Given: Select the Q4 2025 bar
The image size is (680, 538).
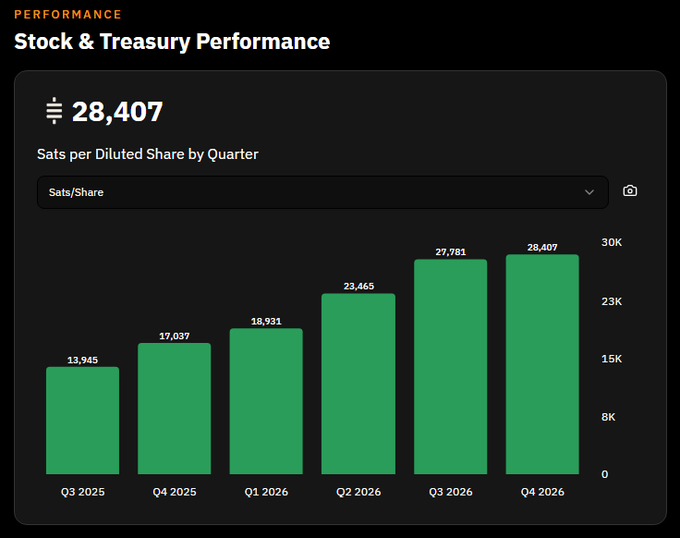Looking at the screenshot, I should (x=174, y=408).
